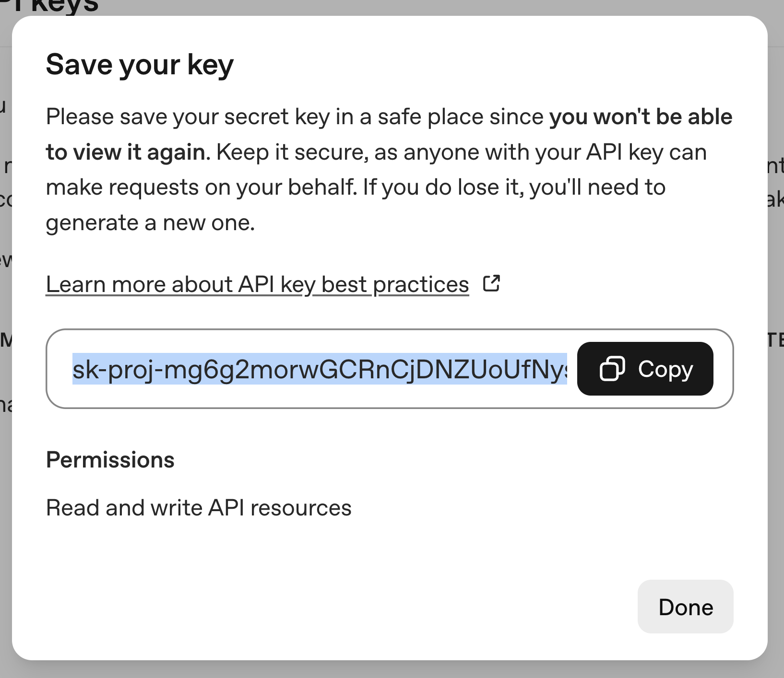The height and width of the screenshot is (678, 784).
Task: Click the highlighted sk-proj key text
Action: 319,369
